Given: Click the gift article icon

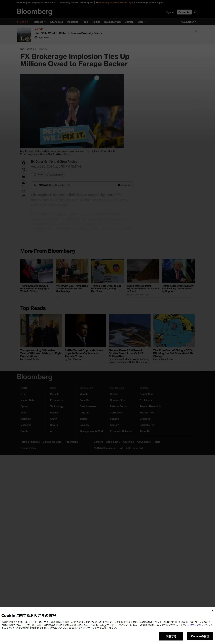Looking at the screenshot, I should pyautogui.click(x=24, y=196).
